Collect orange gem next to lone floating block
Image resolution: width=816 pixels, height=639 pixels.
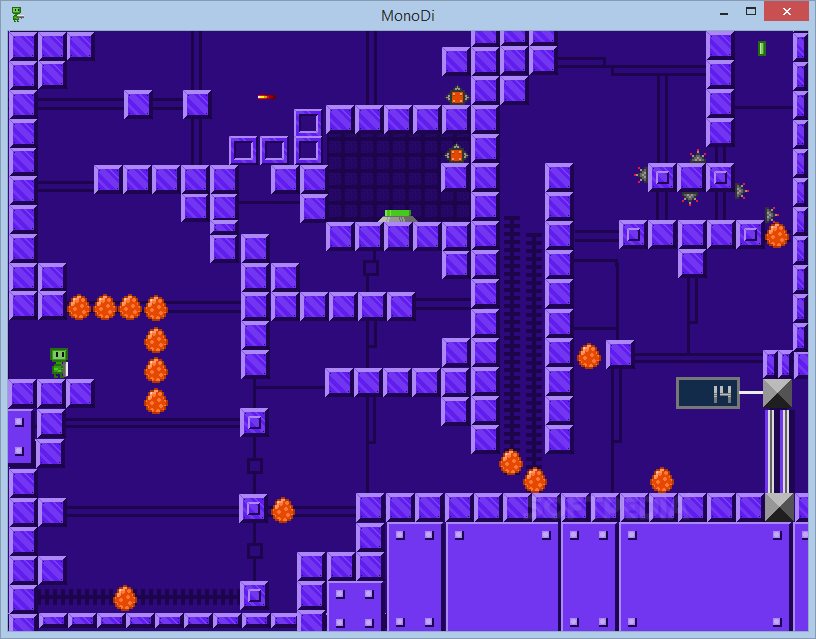click(589, 356)
